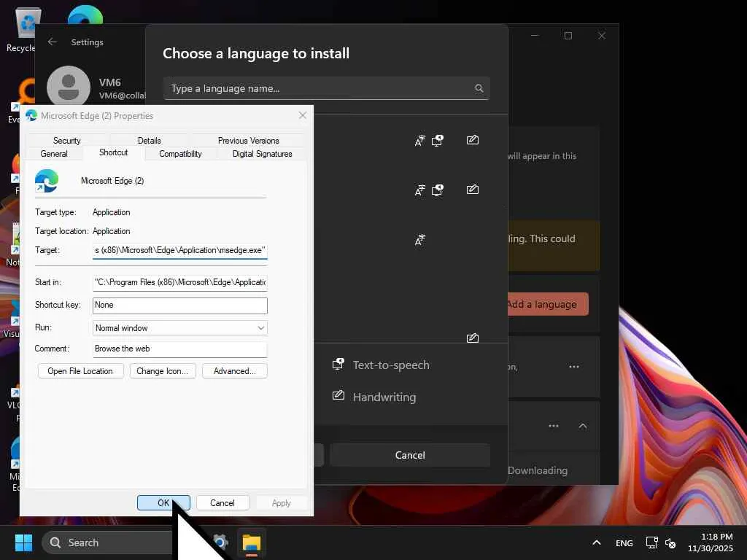Click the Comment field Browse the web
The image size is (747, 560).
[180, 349]
